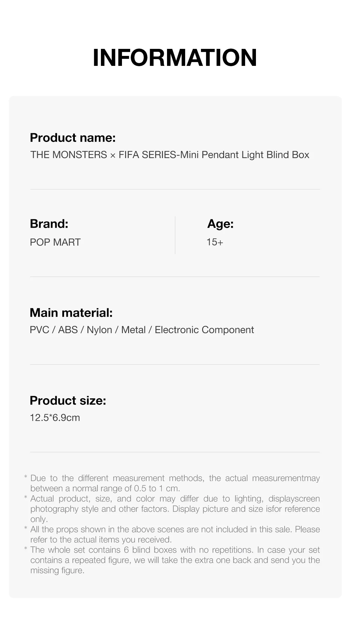Click the vertical divider between Brand and Age

[175, 235]
